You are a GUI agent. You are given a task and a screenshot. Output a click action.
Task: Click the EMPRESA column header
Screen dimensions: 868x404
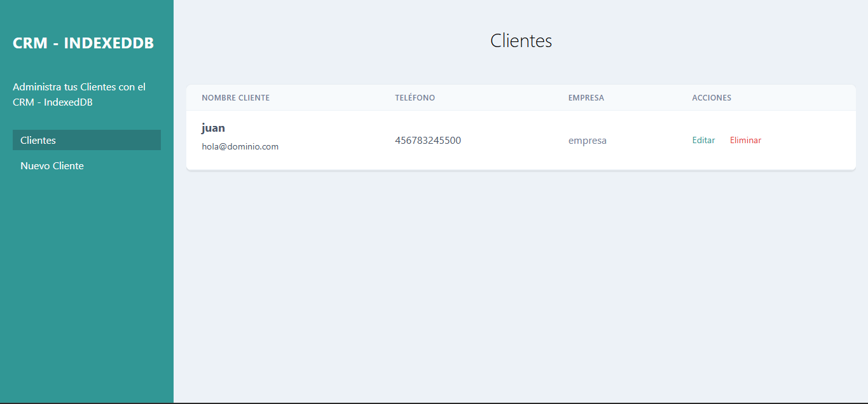pos(586,98)
